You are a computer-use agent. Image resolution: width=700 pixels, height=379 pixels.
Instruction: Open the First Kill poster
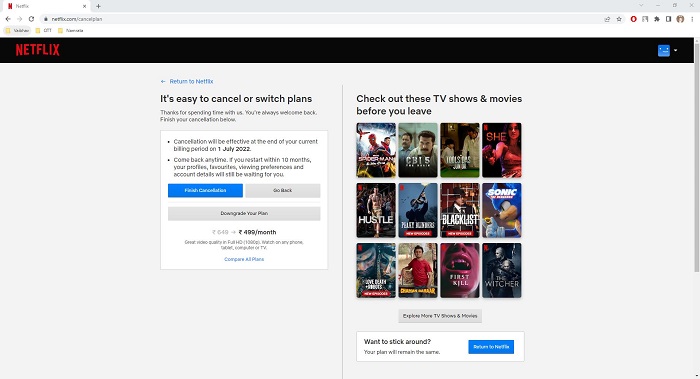tap(460, 271)
